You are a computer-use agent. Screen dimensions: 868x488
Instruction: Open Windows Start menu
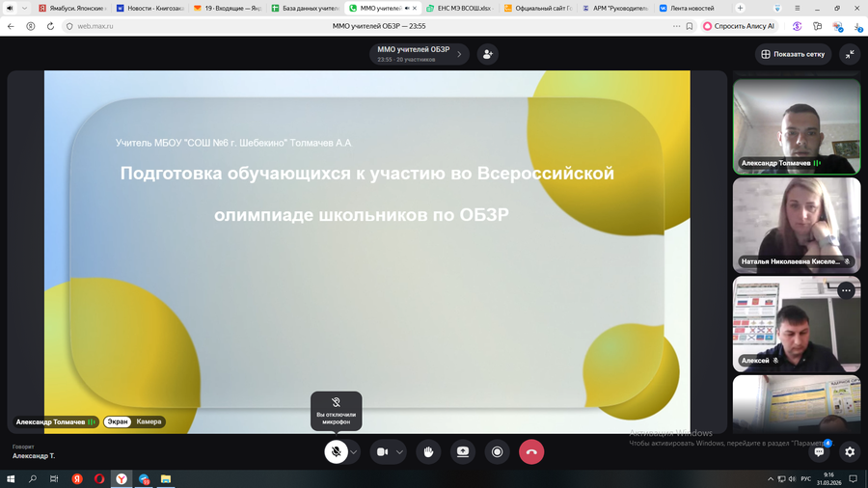11,478
